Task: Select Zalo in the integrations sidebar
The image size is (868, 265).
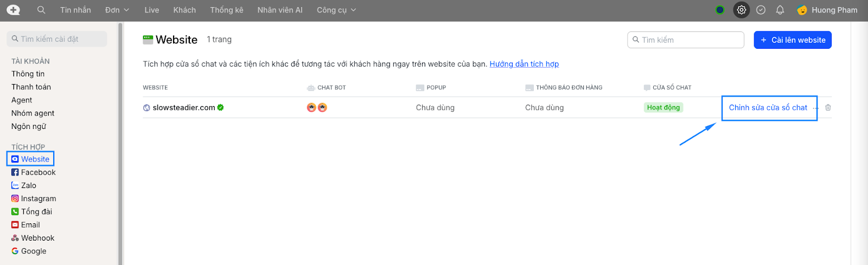Action: (x=28, y=185)
